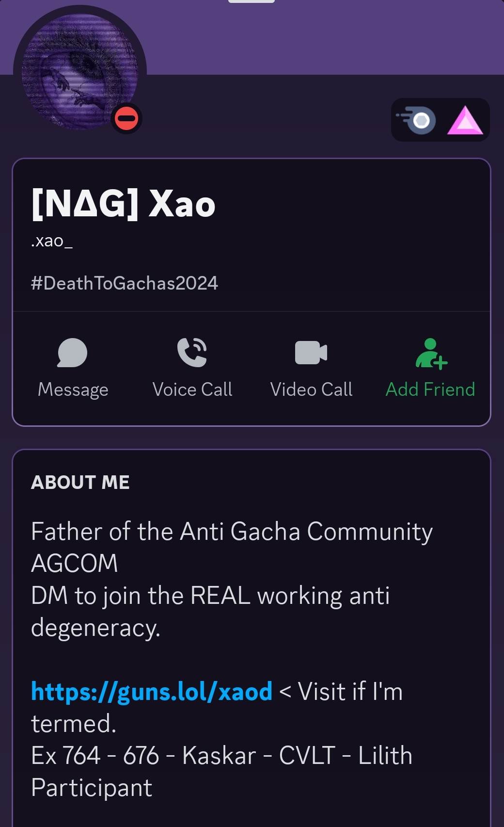Tap the ABOUT ME section header
This screenshot has height=827, width=504.
tap(80, 482)
